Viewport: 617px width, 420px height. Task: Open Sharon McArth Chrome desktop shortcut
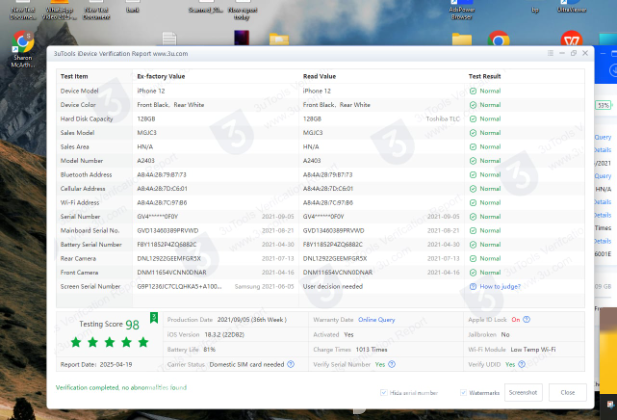(x=23, y=48)
